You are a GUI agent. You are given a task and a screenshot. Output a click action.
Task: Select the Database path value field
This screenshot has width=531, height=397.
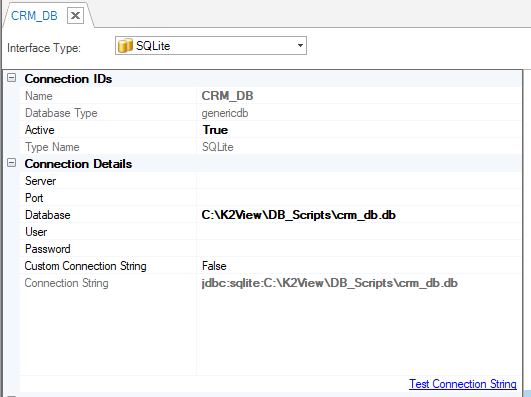pyautogui.click(x=359, y=215)
